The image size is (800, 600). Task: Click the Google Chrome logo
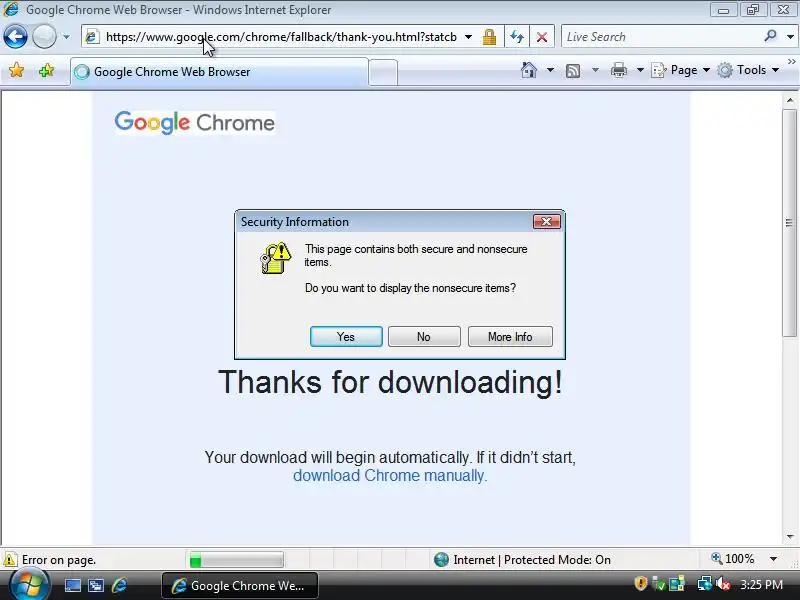(x=195, y=122)
